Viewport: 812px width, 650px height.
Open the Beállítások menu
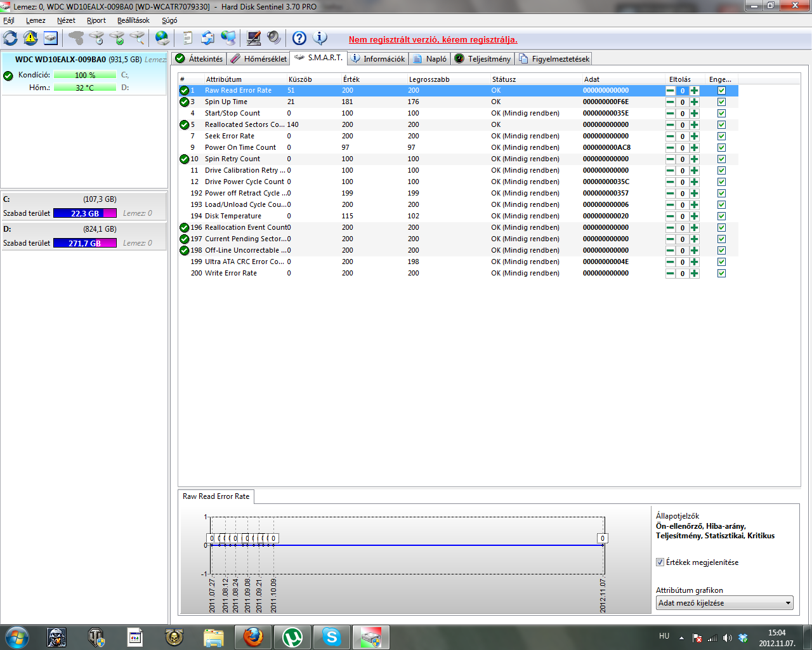[x=133, y=20]
